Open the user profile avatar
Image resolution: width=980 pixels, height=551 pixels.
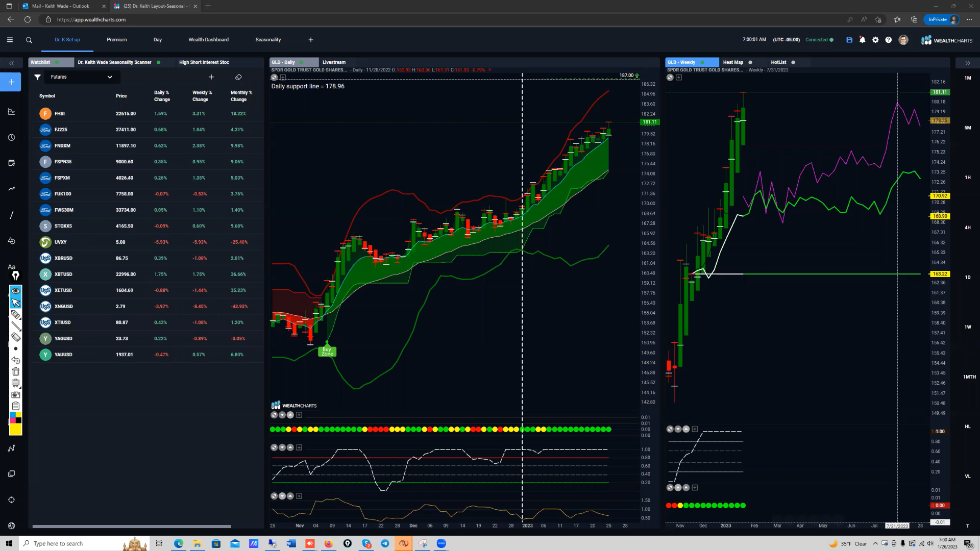903,40
